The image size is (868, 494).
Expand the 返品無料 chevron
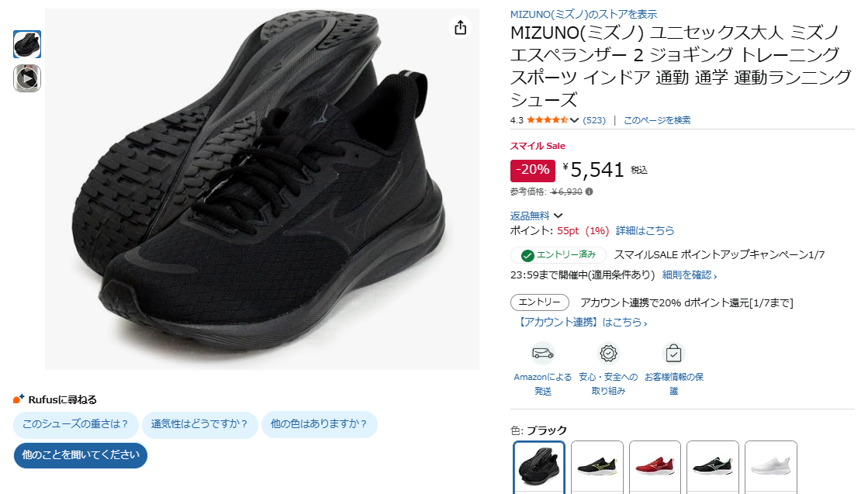pyautogui.click(x=558, y=216)
